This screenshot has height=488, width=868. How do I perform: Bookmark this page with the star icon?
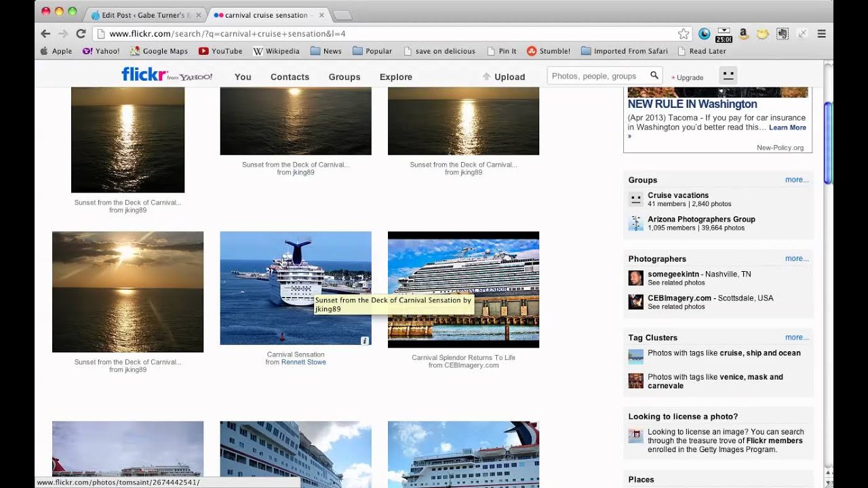point(684,34)
